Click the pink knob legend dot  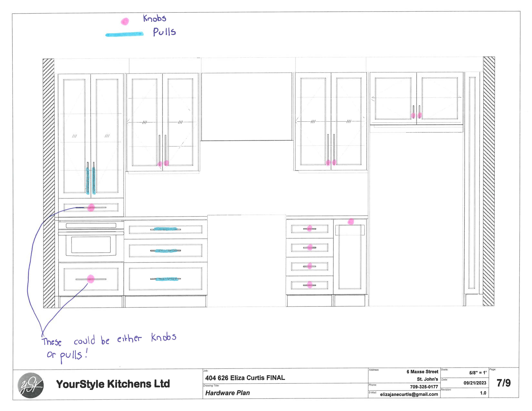click(x=125, y=22)
